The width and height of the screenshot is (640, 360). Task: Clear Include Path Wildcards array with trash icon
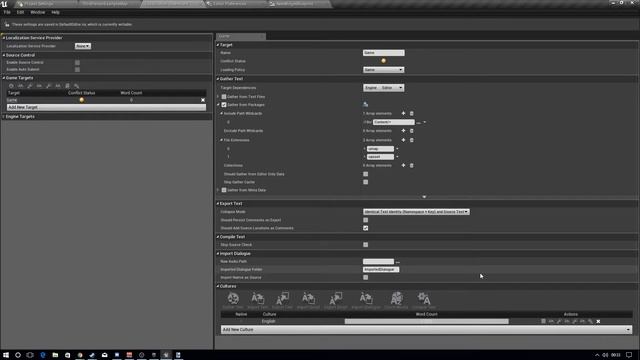(411, 113)
